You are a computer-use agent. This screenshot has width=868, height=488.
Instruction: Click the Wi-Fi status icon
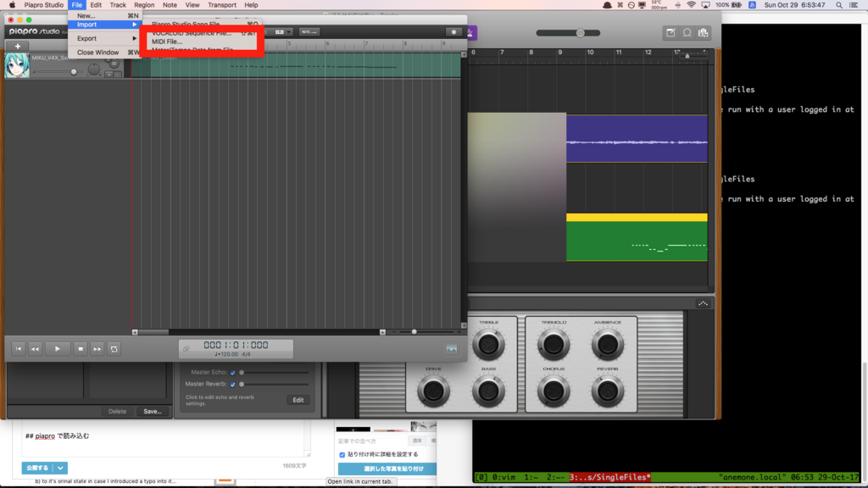coord(692,5)
